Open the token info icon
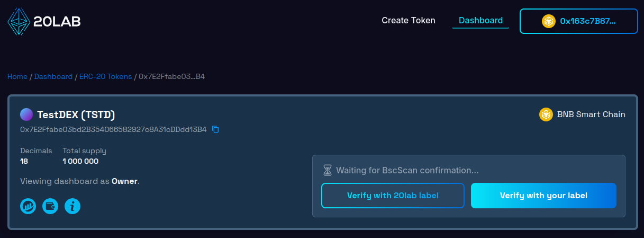This screenshot has height=238, width=644. tap(72, 206)
